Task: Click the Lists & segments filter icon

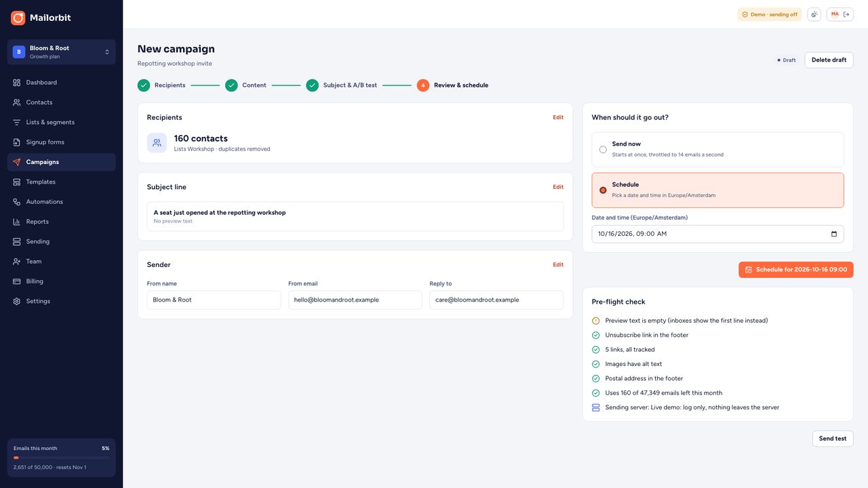Action: [17, 122]
